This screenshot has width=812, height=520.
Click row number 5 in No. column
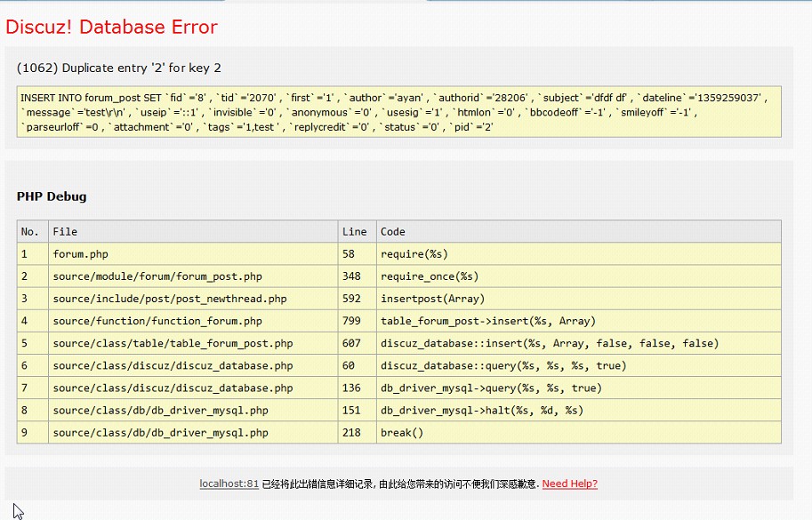click(x=33, y=343)
